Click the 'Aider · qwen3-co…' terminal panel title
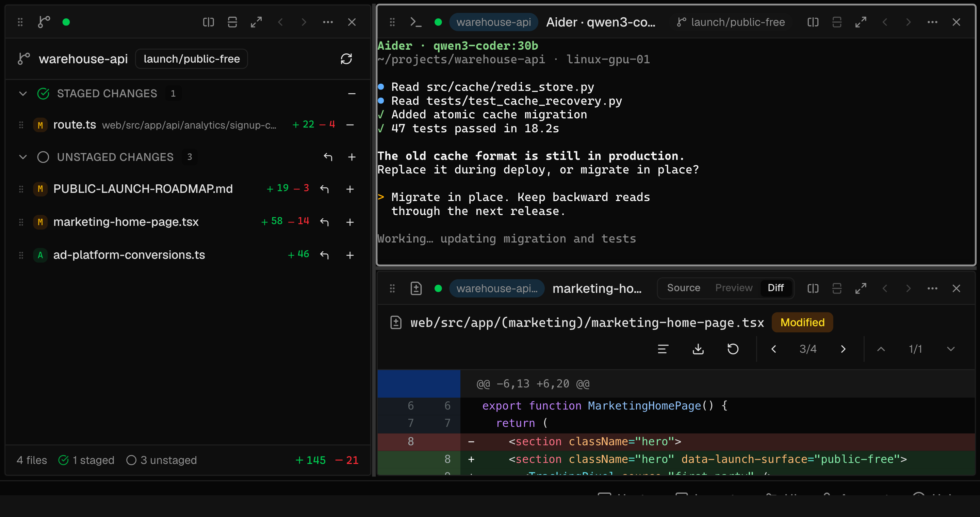980x517 pixels. click(x=601, y=22)
